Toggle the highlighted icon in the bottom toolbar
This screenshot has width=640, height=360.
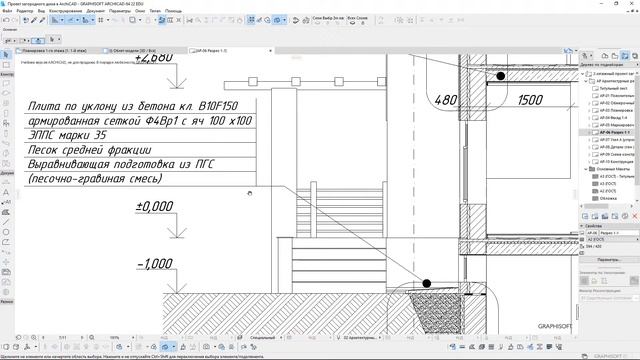coord(165,347)
